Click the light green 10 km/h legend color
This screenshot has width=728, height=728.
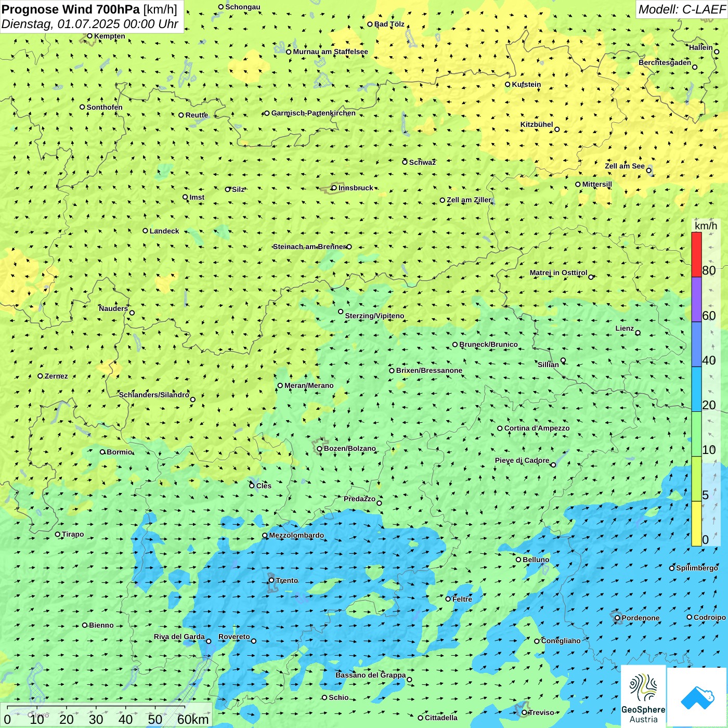[696, 434]
